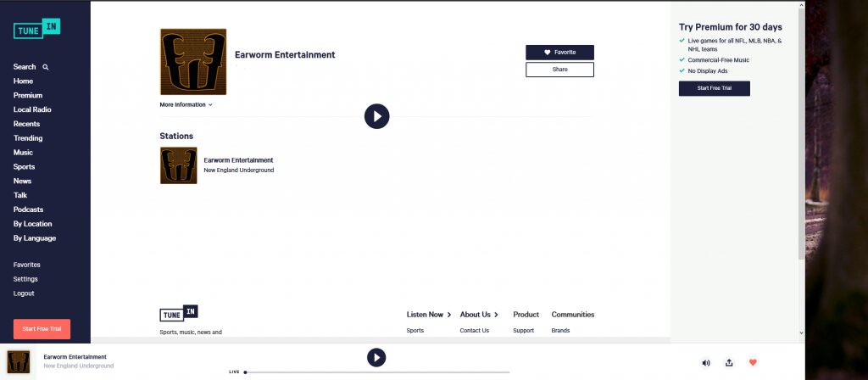Click the Share button
The image size is (868, 380).
pyautogui.click(x=559, y=70)
